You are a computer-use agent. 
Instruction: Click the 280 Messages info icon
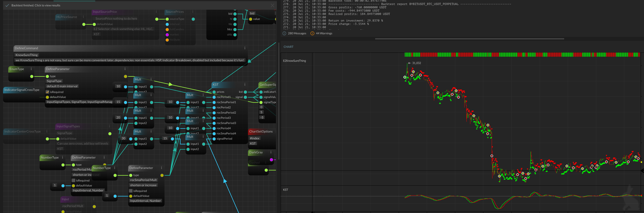284,33
